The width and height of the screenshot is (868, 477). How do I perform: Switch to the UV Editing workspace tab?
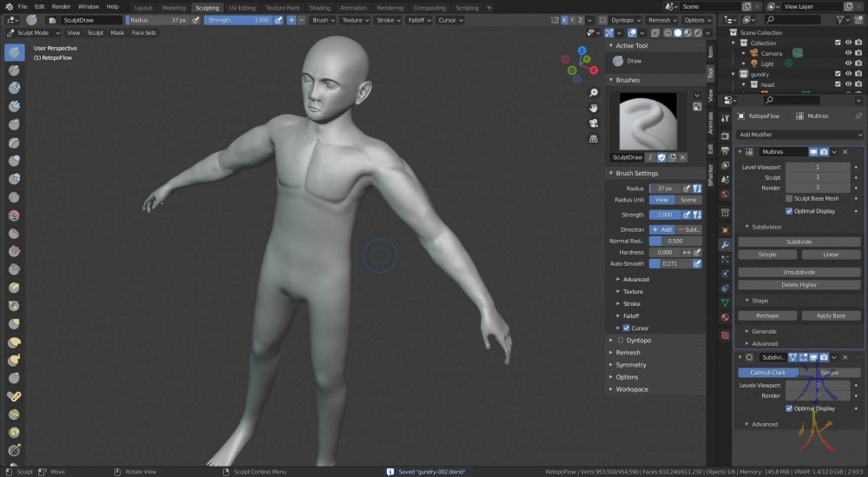[x=242, y=7]
